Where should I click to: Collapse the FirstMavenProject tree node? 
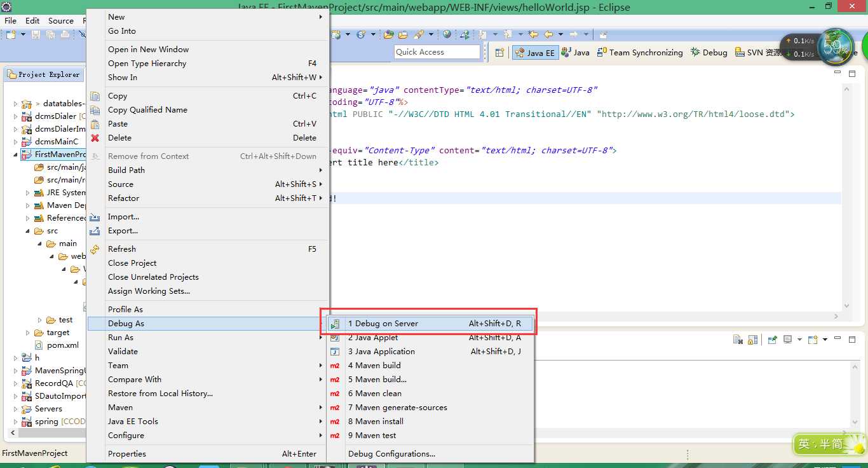tap(16, 155)
